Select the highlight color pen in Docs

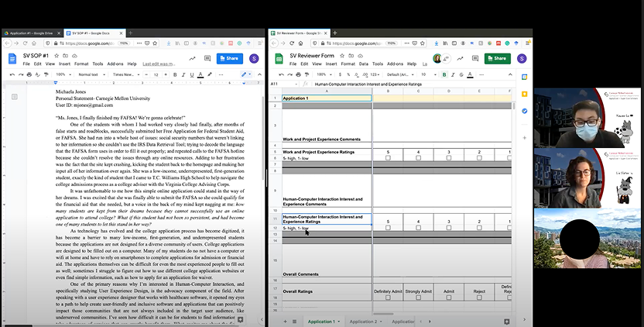(x=210, y=74)
